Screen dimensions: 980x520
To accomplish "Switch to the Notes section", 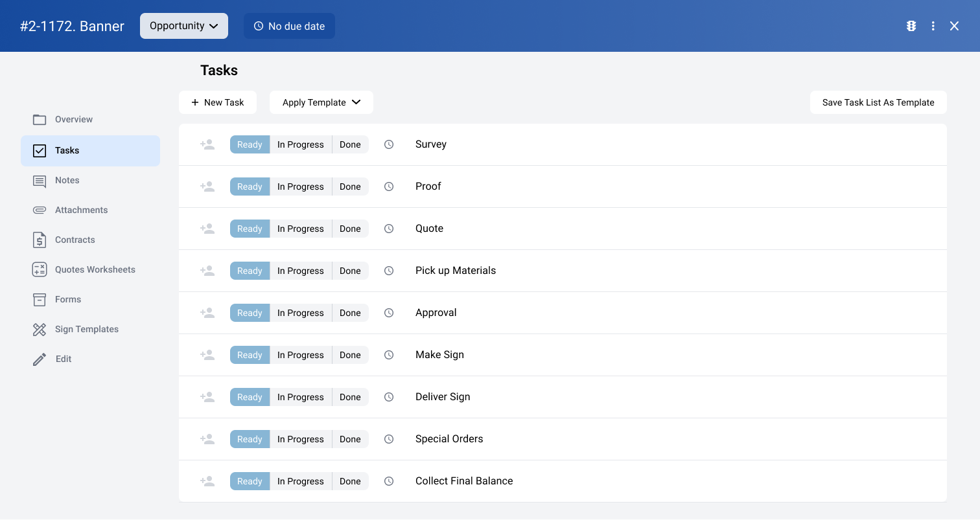I will tap(67, 180).
